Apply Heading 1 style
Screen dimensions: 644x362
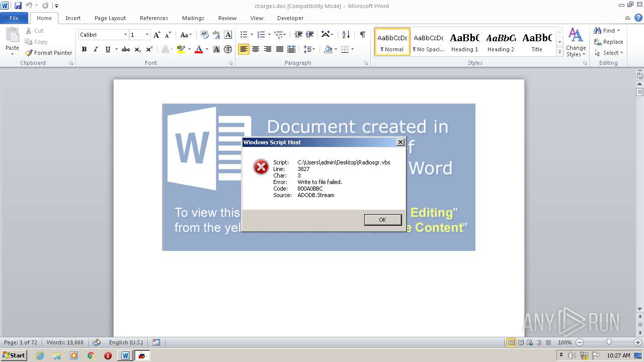464,42
